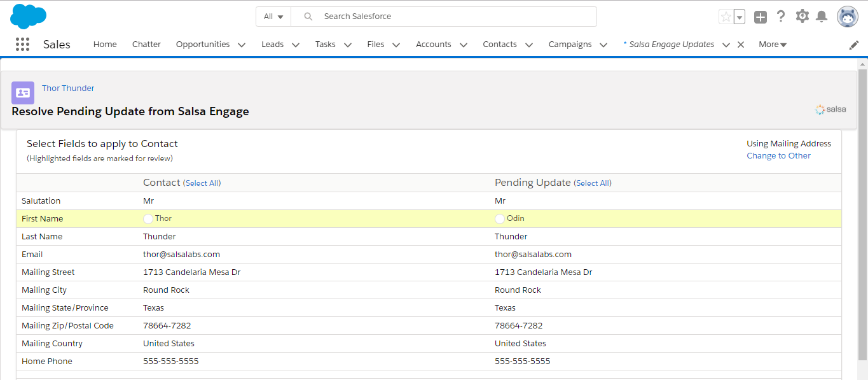Open the Contacts tab
This screenshot has height=380, width=868.
pyautogui.click(x=500, y=45)
